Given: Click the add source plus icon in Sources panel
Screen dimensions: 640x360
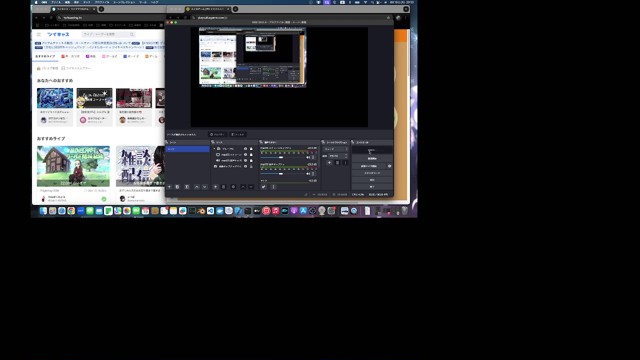Looking at the screenshot, I should (x=216, y=187).
